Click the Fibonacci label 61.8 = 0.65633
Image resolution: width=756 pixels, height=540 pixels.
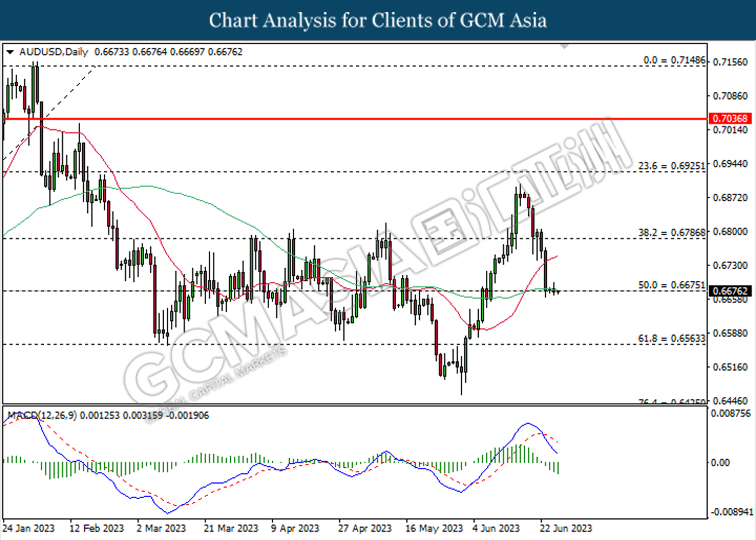point(672,338)
